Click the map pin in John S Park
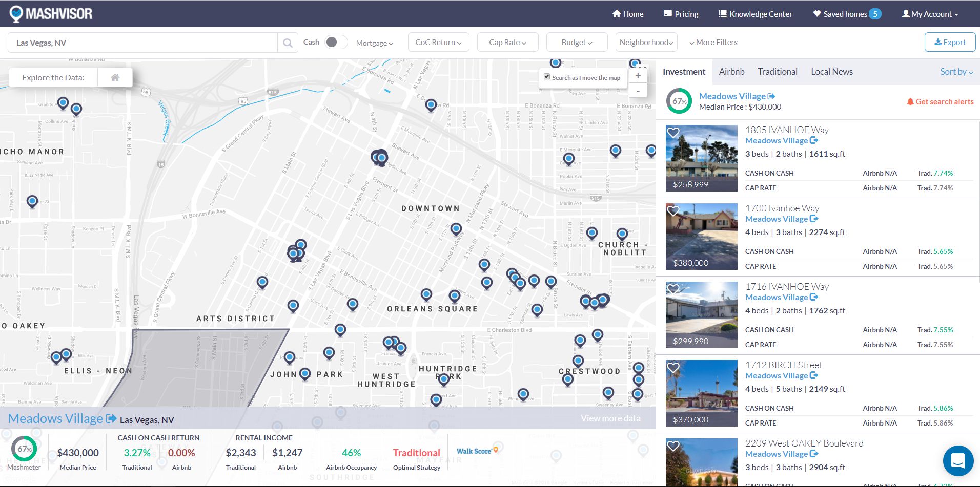Image resolution: width=980 pixels, height=487 pixels. tap(305, 374)
